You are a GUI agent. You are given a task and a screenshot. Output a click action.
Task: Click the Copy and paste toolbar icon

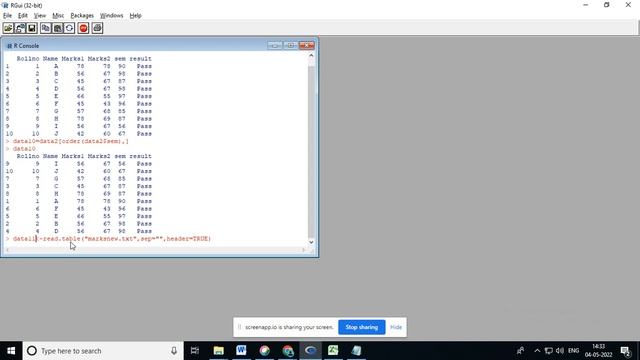[x=69, y=28]
